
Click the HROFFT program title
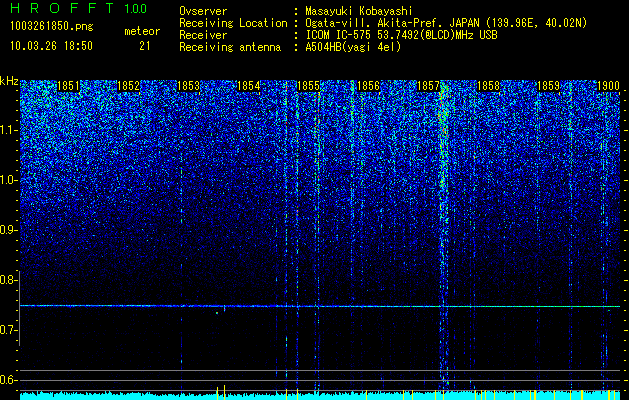62,8
